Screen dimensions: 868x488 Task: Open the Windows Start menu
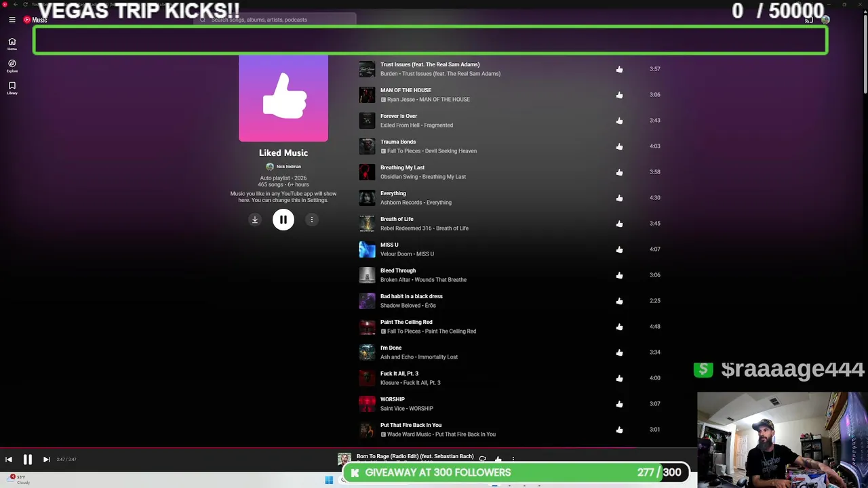pos(329,480)
